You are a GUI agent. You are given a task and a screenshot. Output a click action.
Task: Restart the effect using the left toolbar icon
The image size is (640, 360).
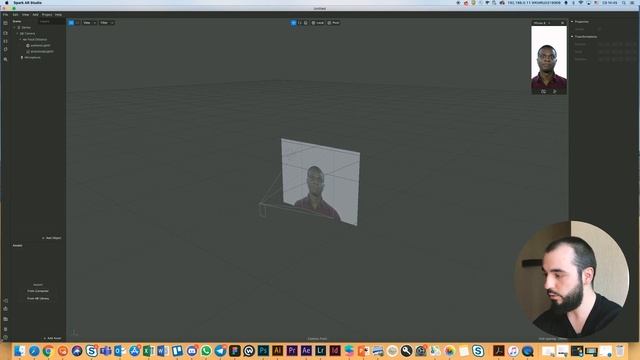pos(5,49)
